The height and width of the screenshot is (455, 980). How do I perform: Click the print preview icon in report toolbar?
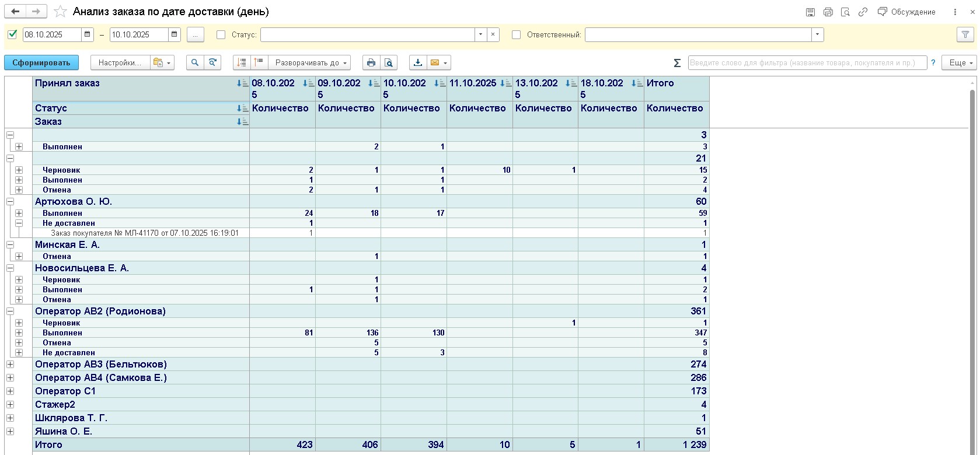tap(389, 63)
